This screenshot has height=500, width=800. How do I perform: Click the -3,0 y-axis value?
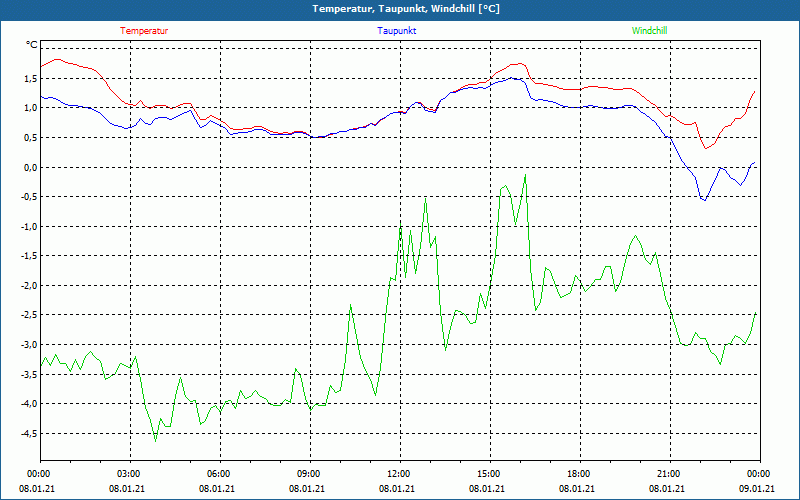[x=29, y=344]
